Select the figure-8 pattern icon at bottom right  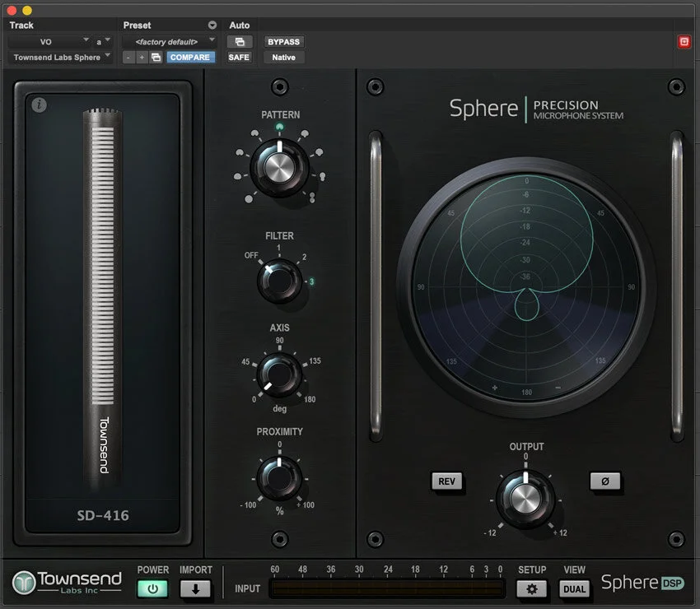click(312, 198)
